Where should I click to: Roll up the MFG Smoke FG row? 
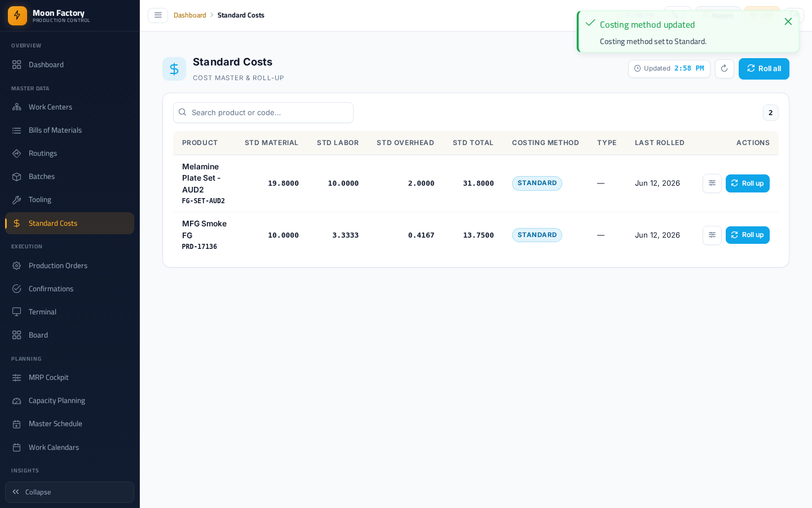point(748,235)
